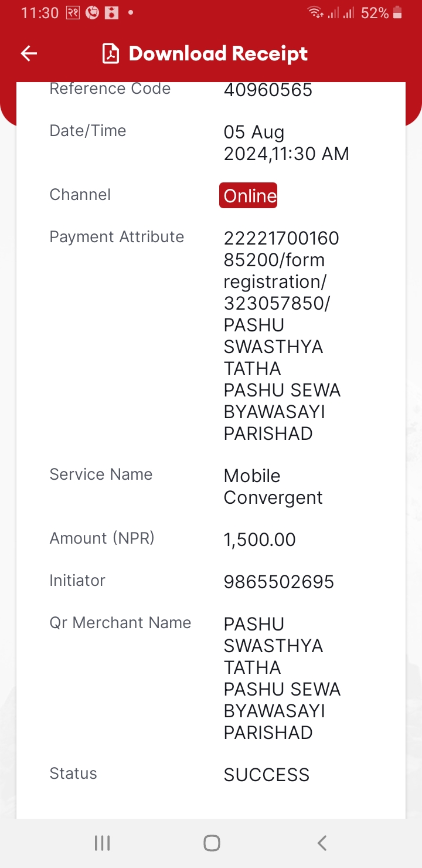Screen dimensions: 422x868
Task: Tap the Wi-Fi signal status icon
Action: [316, 13]
